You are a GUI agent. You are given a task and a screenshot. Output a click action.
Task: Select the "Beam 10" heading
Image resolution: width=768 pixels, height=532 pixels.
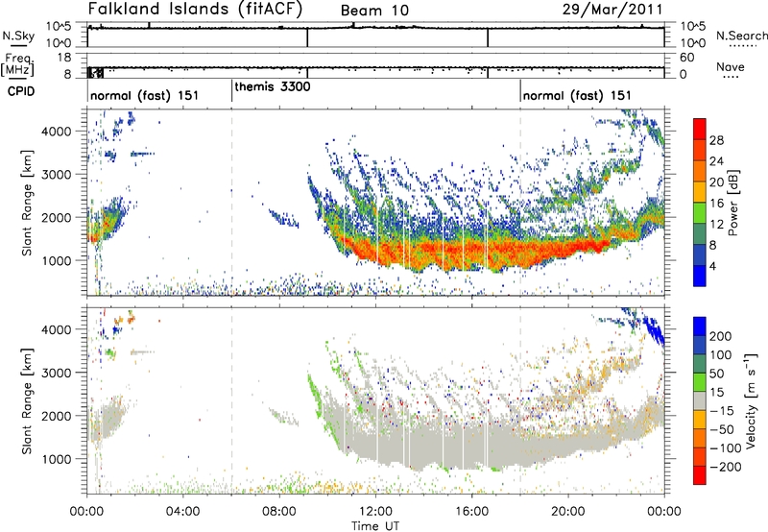point(374,11)
